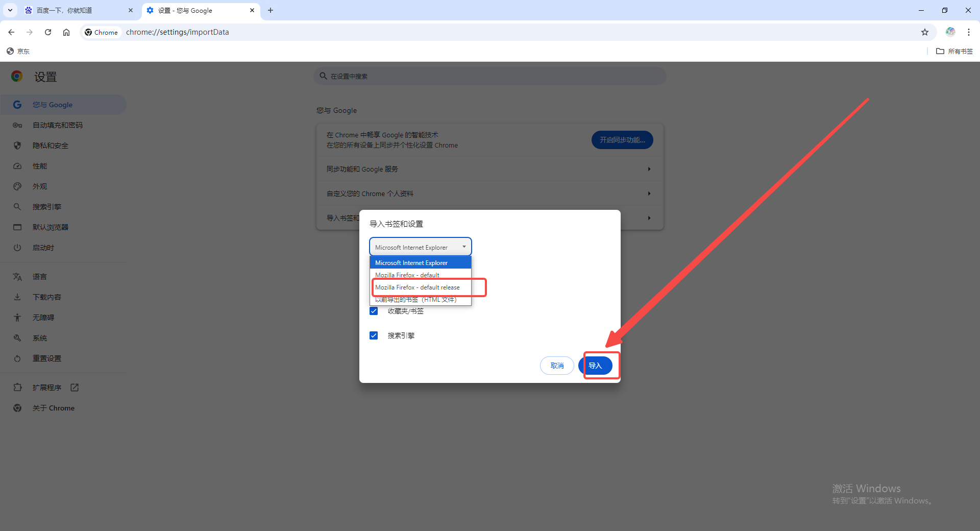Click the magnifier icon in settings search
The image size is (980, 531).
click(x=323, y=76)
